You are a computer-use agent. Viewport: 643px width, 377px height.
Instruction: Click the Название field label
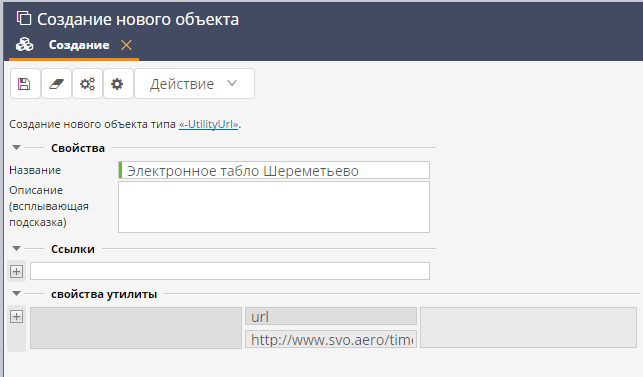tap(35, 170)
